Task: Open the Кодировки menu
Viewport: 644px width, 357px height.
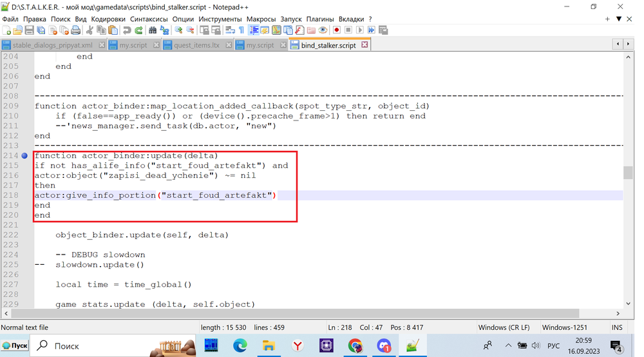Action: tap(108, 19)
